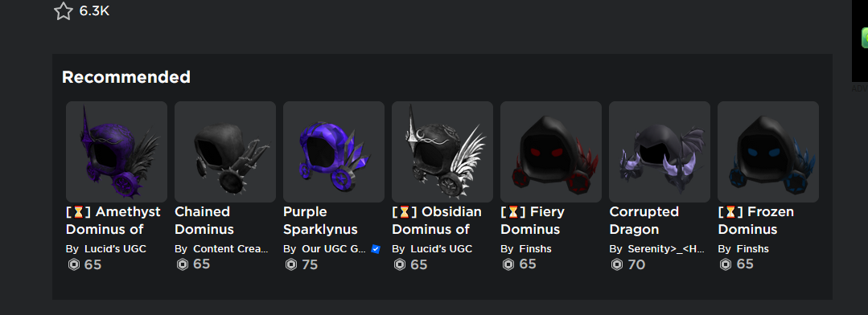
Task: Visit Serenity>_<H... creator link
Action: click(666, 248)
